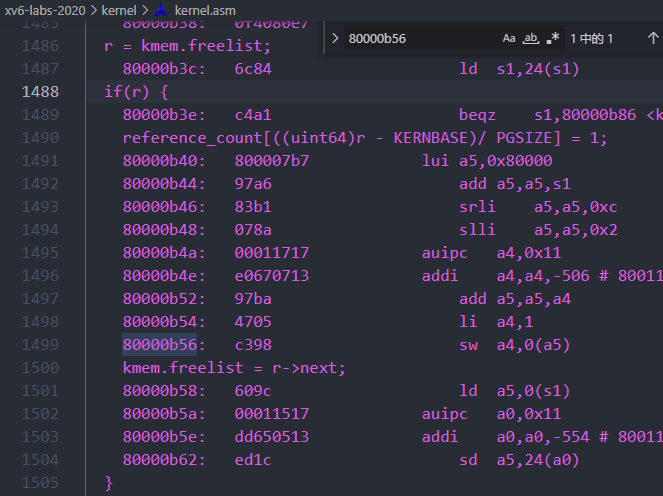Click "kmem.freelist = r->next;" line
The image size is (663, 496).
(x=234, y=368)
